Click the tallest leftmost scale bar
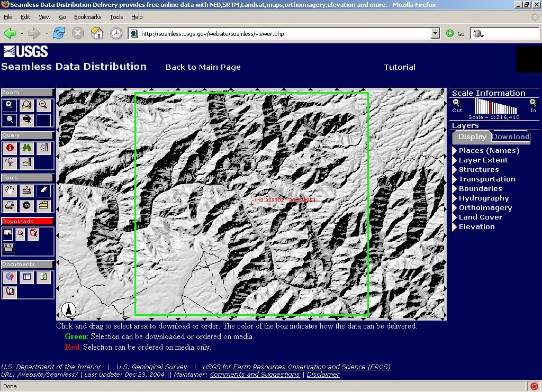Screen dimensions: 542x392 point(476,106)
